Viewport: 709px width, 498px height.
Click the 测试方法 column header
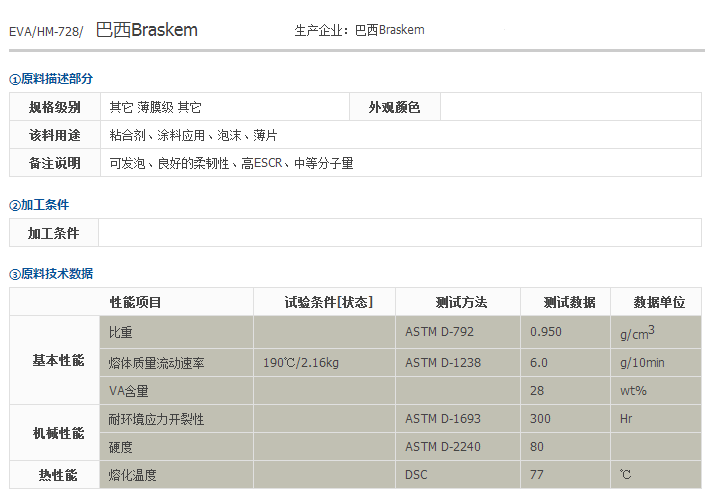[458, 302]
